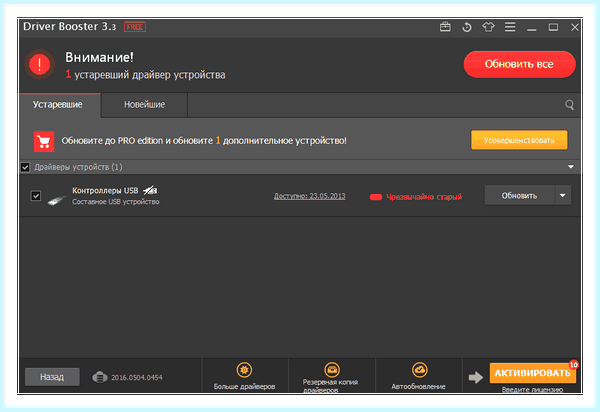
Task: Open the hamburger options menu
Action: [x=510, y=27]
